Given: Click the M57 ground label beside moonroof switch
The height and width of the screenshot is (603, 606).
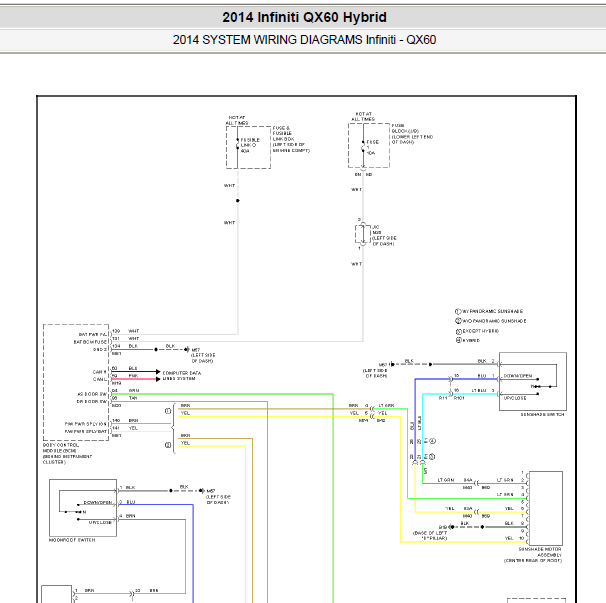Looking at the screenshot, I should point(211,491).
